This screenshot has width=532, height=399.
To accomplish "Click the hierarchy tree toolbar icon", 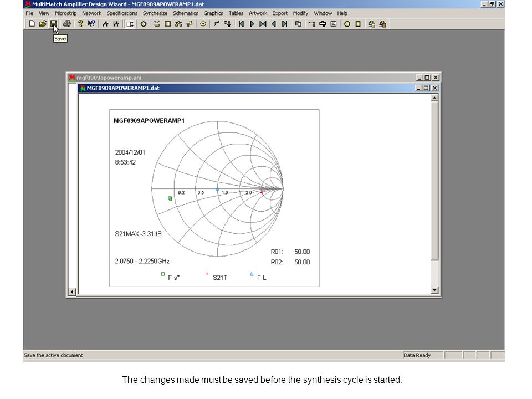I will click(178, 24).
